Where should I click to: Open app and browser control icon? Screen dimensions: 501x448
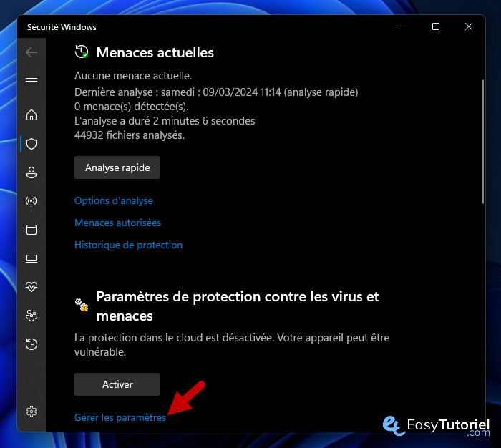(31, 230)
